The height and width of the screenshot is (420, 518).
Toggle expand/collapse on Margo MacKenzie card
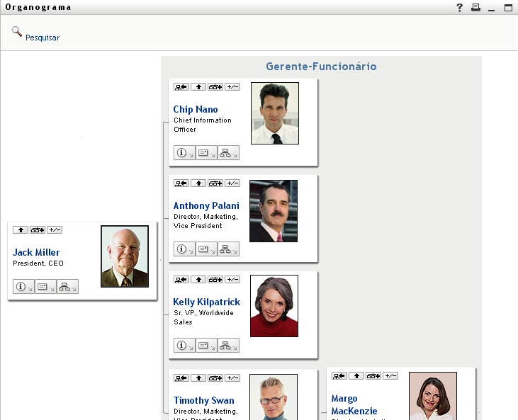[390, 376]
